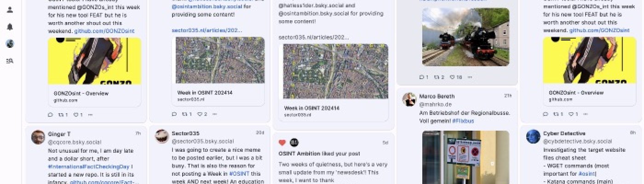Open the profile icon in the sidebar
The height and width of the screenshot is (184, 644).
click(x=10, y=10)
